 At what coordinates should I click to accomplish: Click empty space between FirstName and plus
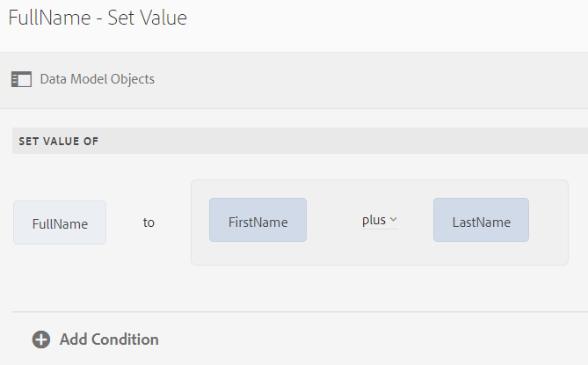click(x=334, y=221)
